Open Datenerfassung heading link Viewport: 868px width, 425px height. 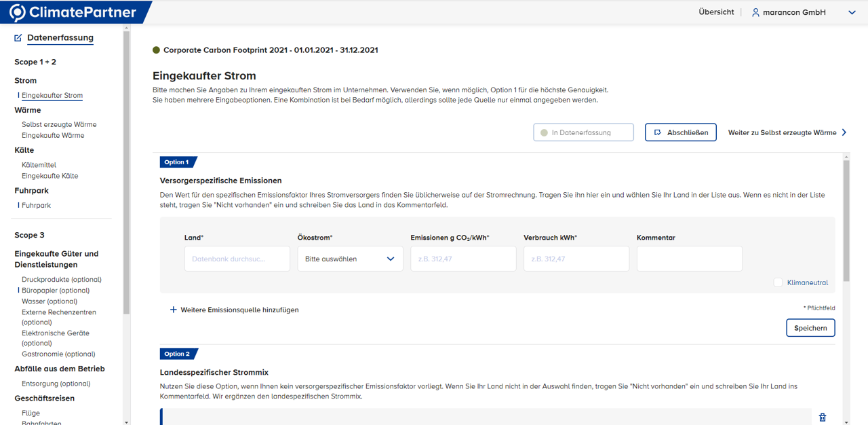(60, 38)
